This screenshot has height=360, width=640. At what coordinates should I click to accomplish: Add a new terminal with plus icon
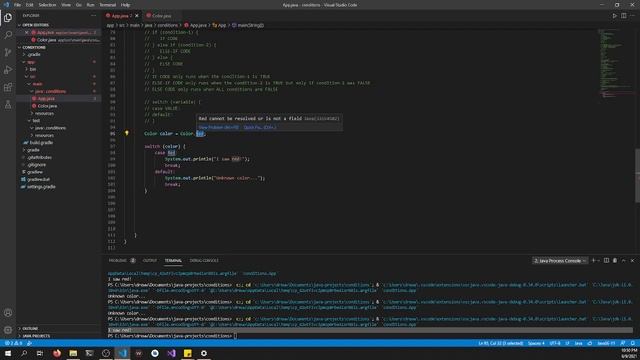[x=593, y=260]
